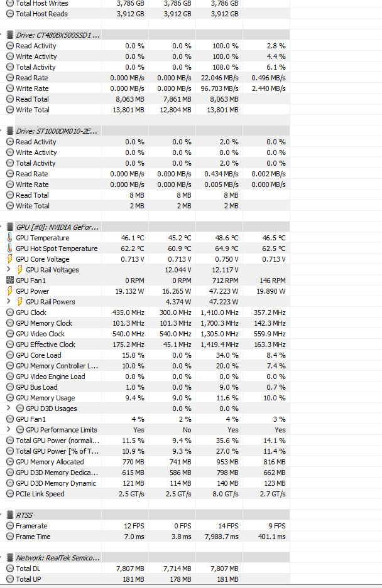Click the CT480BX500SSD1 drive icon
The image size is (382, 588).
[9, 35]
